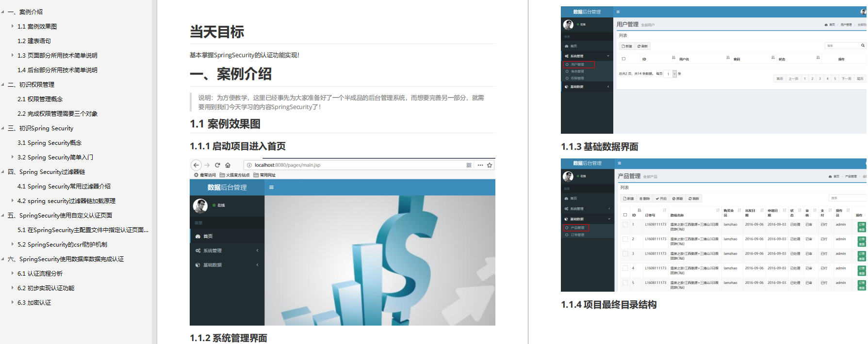Click the avatar in 产品管理 screenshot sidebar
Screen dimensions: 868x344
(568, 176)
